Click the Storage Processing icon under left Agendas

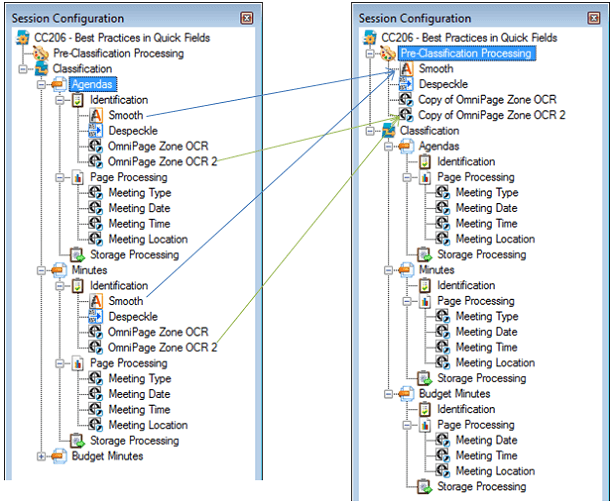77,255
